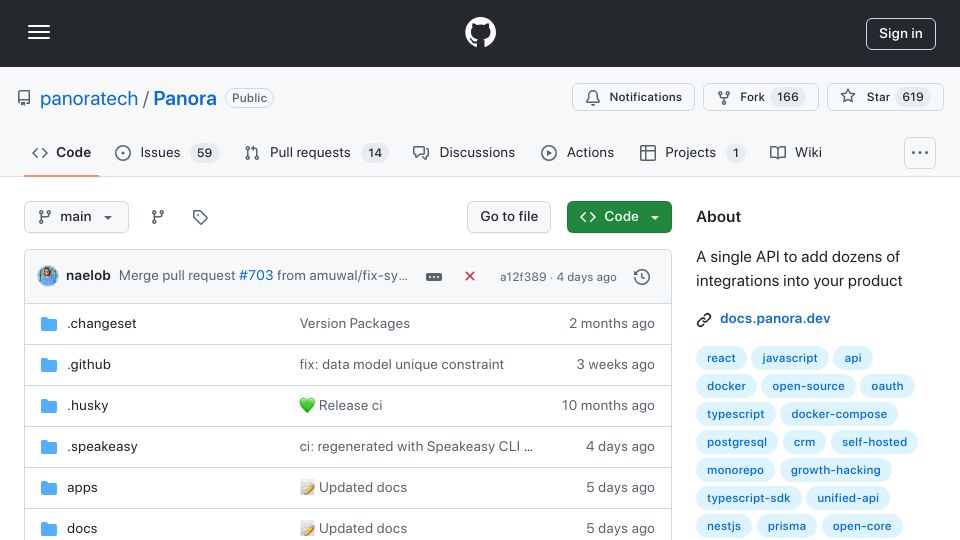Click the Notifications bell button
The height and width of the screenshot is (540, 960).
(x=633, y=97)
